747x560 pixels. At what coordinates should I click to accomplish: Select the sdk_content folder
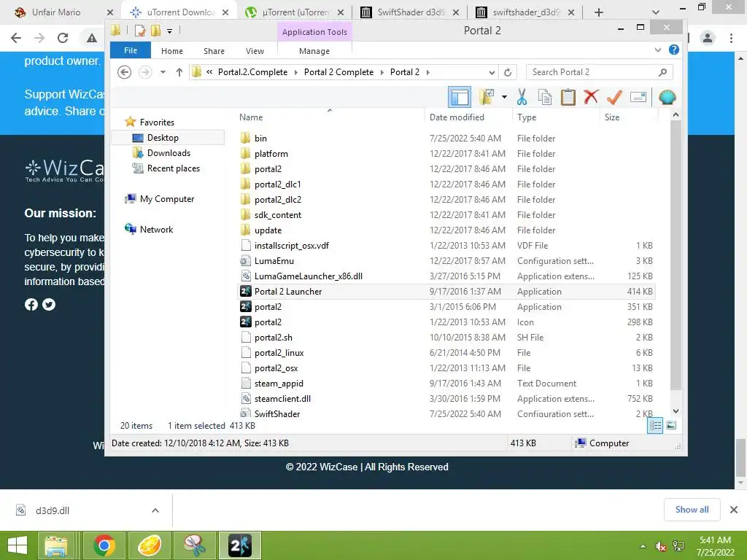tap(278, 215)
